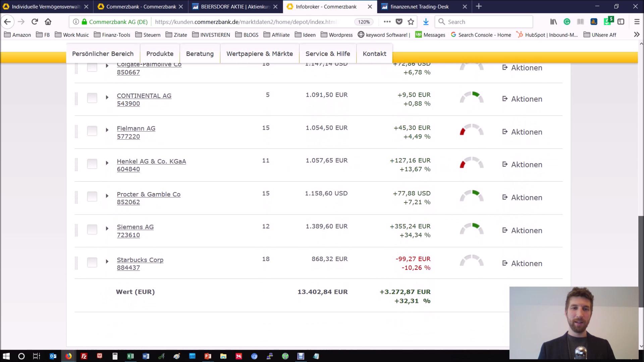Open a new browser tab
Viewport: 644px width, 362px height.
pyautogui.click(x=479, y=6)
